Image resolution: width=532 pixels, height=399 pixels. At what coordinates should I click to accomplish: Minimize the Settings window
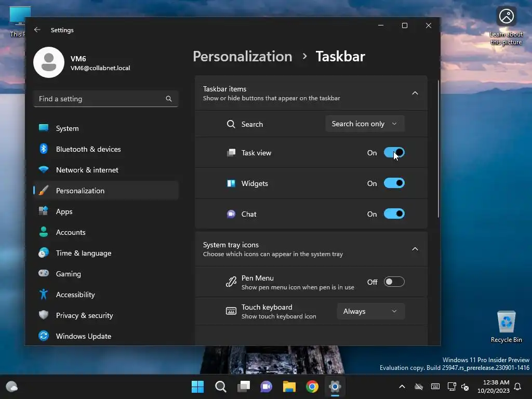coord(381,25)
